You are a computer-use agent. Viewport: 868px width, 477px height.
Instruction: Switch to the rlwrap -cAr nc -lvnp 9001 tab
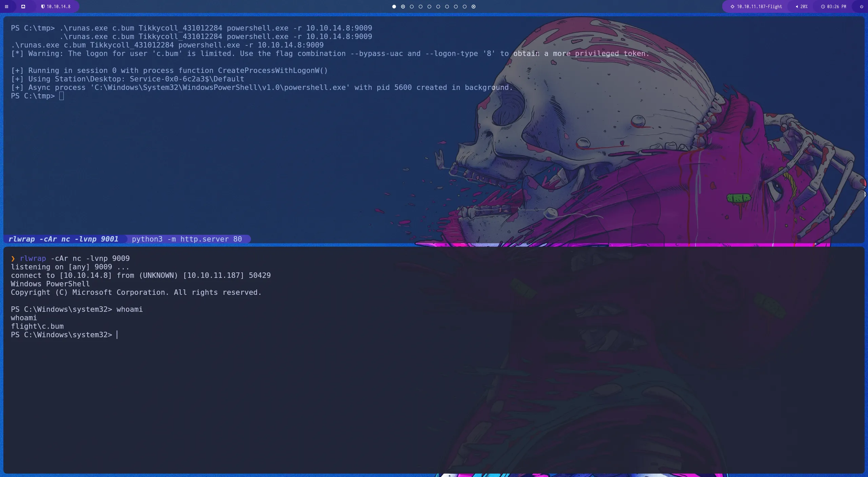[64, 239]
